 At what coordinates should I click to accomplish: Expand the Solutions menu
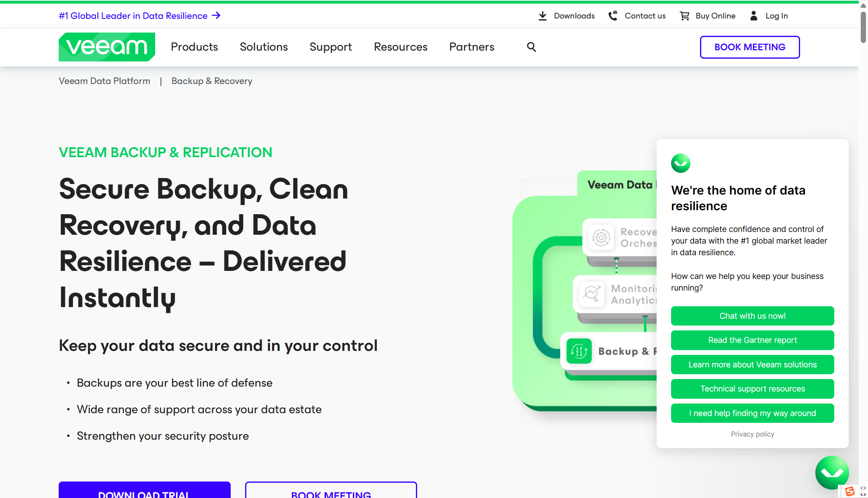tap(264, 47)
